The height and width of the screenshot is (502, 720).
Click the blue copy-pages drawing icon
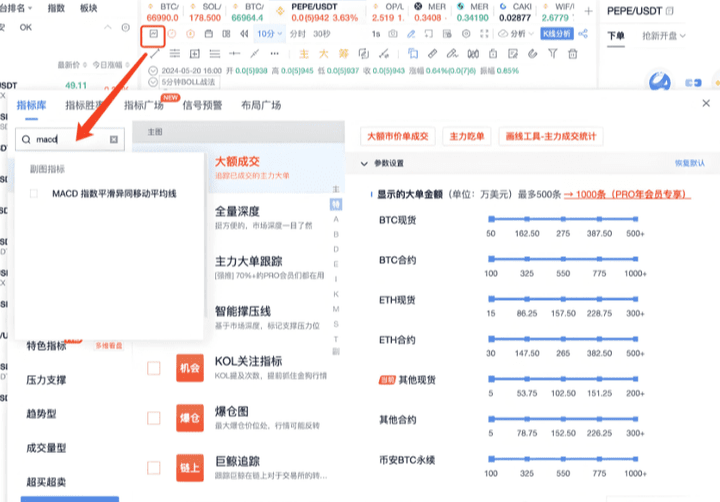click(413, 54)
